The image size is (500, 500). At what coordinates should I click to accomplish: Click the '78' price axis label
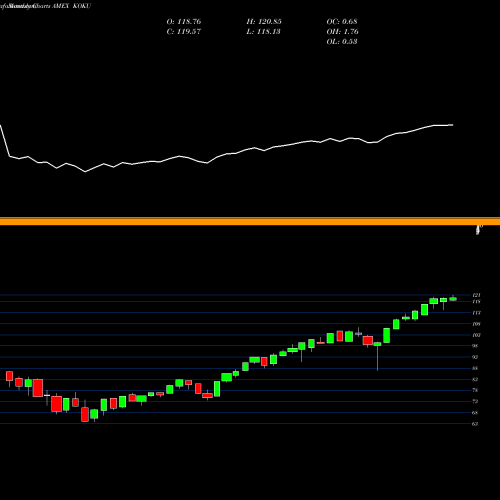pos(475,390)
